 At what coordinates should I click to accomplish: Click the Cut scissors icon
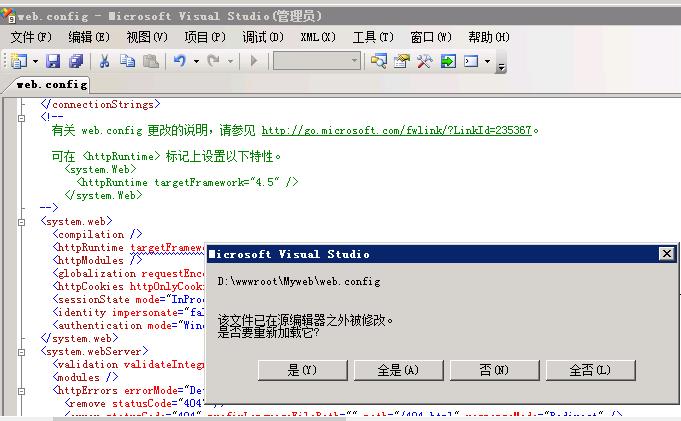coord(104,61)
